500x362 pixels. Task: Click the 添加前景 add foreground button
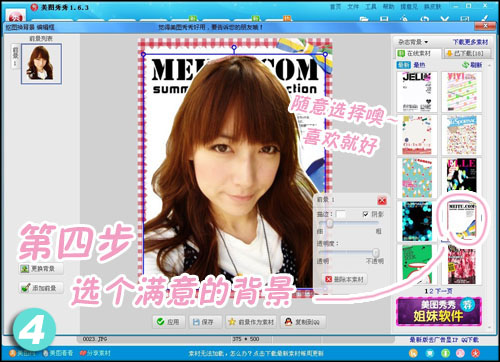41,288
